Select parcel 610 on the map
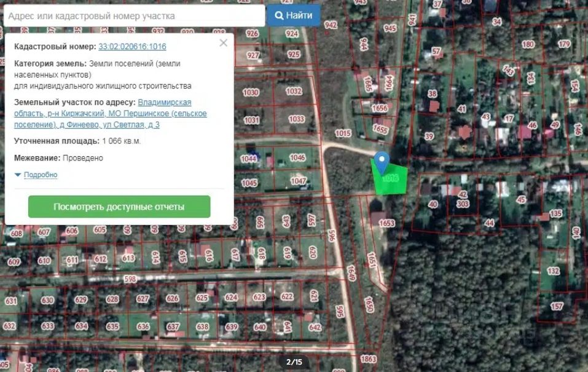588x372 pixels. coord(44,260)
